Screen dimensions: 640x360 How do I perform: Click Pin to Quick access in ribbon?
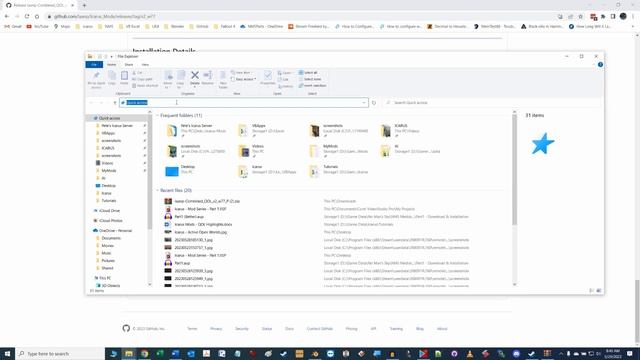pyautogui.click(x=96, y=80)
